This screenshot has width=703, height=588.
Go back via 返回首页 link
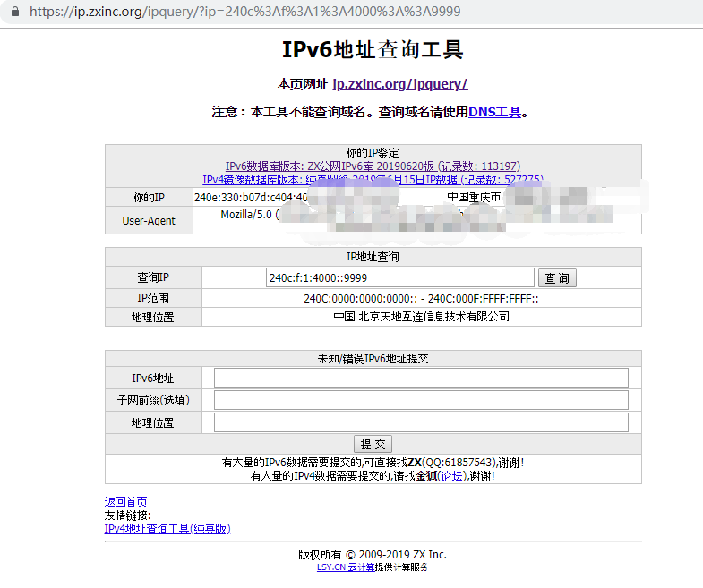click(125, 501)
